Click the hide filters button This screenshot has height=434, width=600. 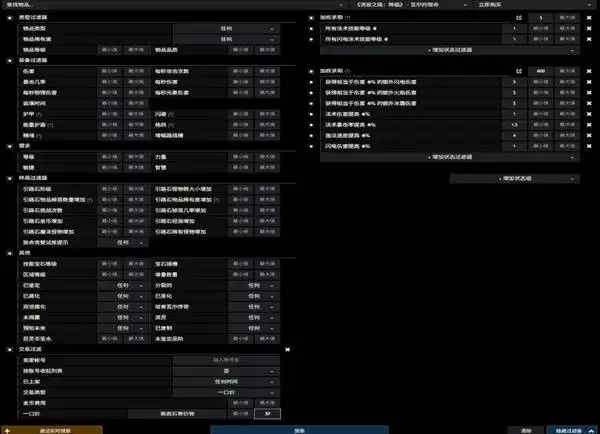pyautogui.click(x=572, y=430)
